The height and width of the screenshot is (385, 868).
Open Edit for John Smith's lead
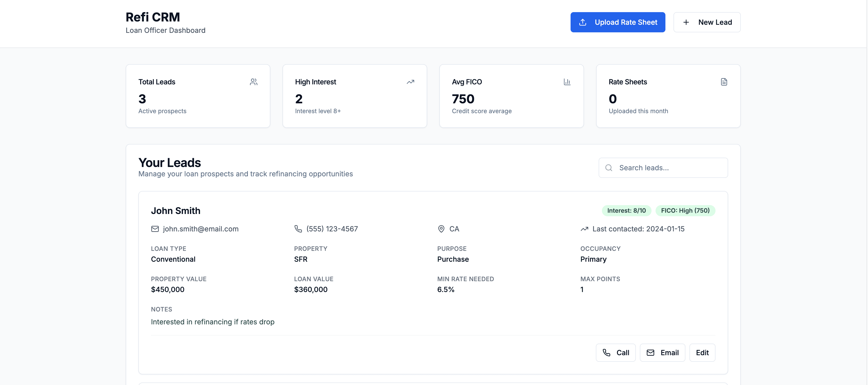tap(703, 352)
